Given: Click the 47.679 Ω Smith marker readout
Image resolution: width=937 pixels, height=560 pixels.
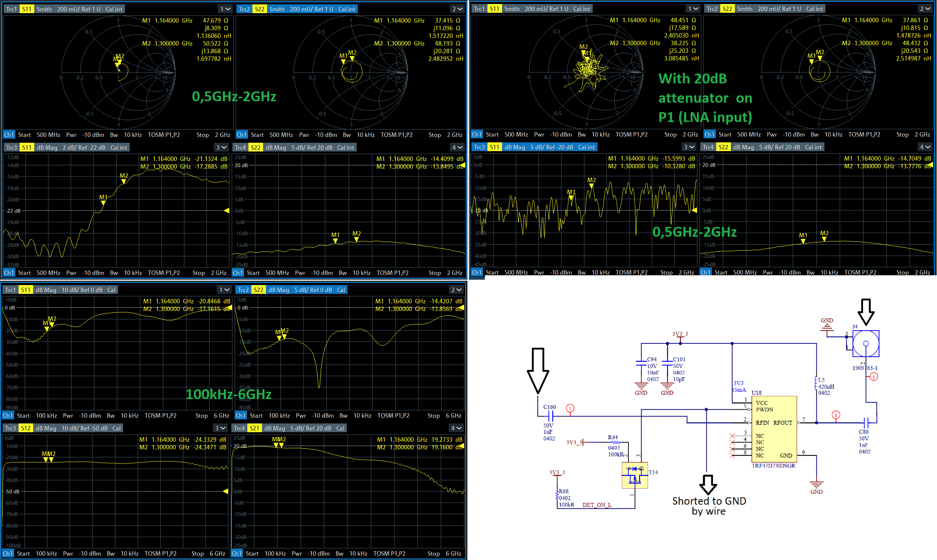Looking at the screenshot, I should [216, 20].
